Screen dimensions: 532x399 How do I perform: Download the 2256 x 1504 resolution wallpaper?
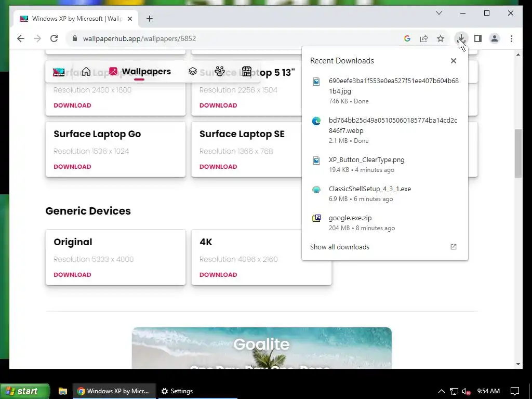click(x=218, y=105)
